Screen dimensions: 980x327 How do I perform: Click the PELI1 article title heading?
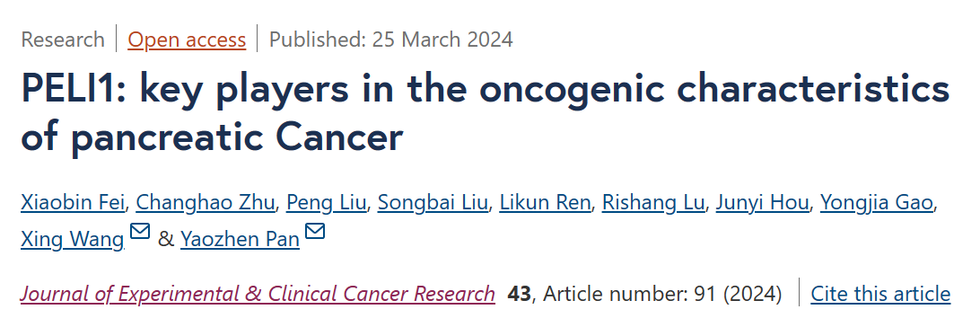tap(485, 113)
